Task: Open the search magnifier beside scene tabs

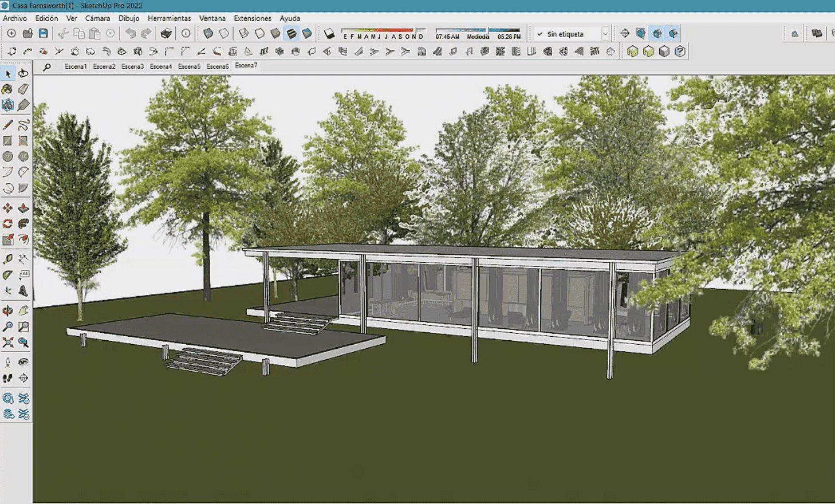Action: point(47,67)
